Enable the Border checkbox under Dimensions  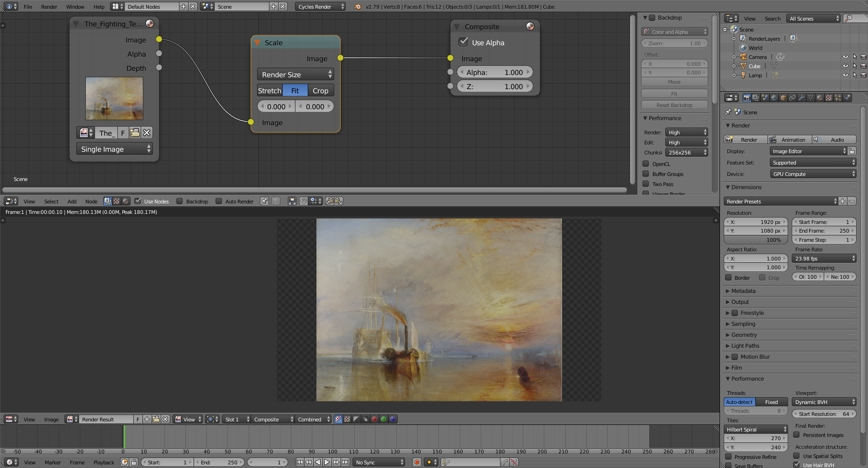coord(728,277)
